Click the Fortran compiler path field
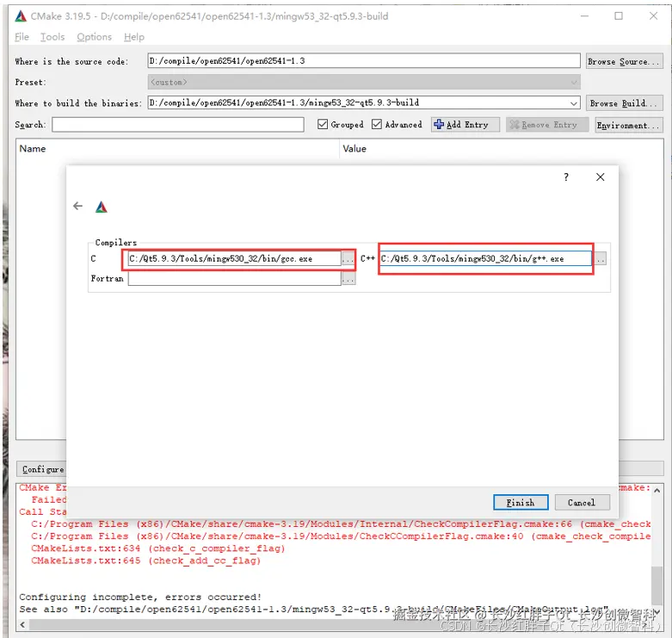 pos(234,279)
